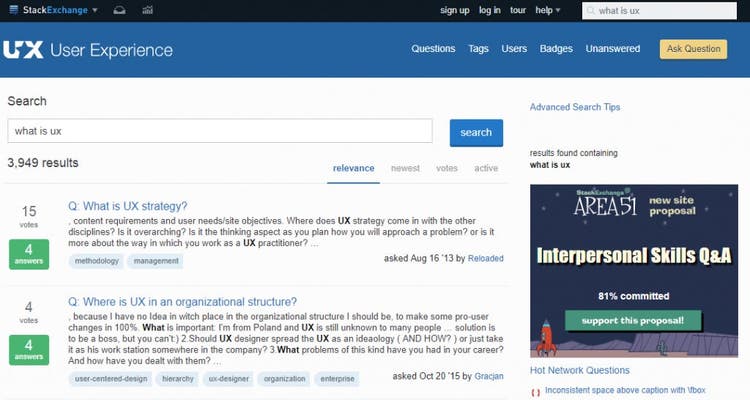Click the User Experience site title

coord(111,50)
